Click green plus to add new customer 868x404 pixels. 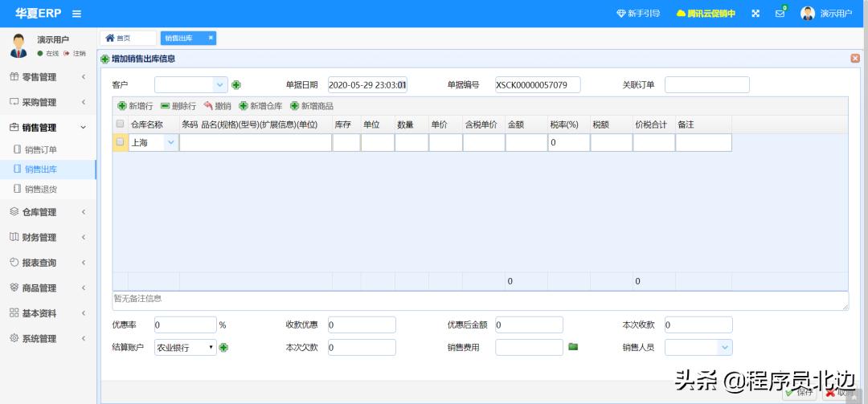click(236, 84)
